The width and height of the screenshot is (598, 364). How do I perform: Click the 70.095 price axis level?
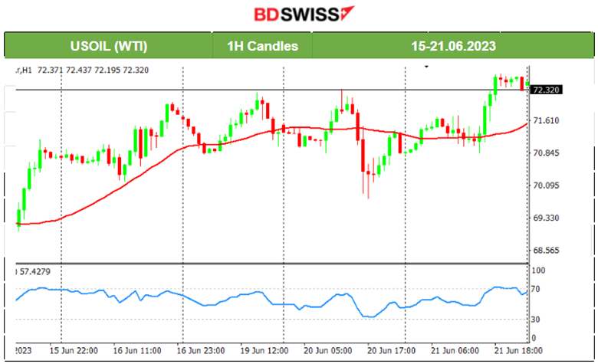tap(544, 185)
